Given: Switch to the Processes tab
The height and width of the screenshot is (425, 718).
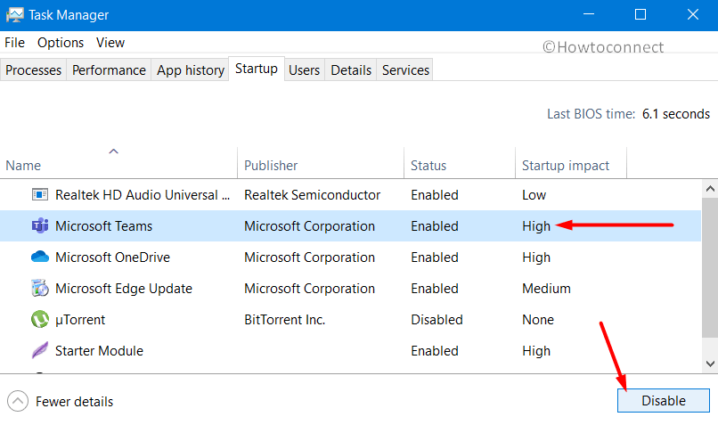Looking at the screenshot, I should (33, 70).
